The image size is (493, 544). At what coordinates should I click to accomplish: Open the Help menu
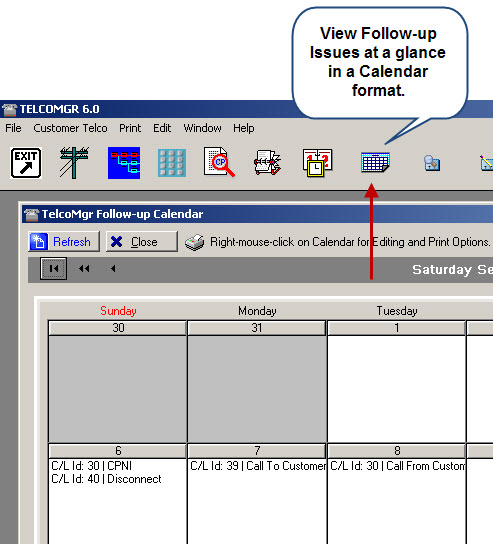coord(244,128)
